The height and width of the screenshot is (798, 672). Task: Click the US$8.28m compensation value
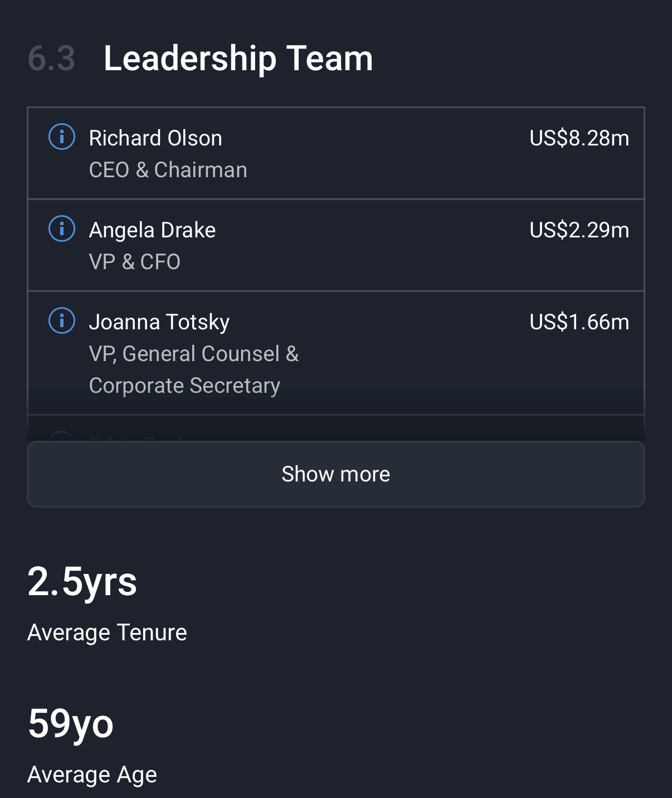[x=579, y=138]
